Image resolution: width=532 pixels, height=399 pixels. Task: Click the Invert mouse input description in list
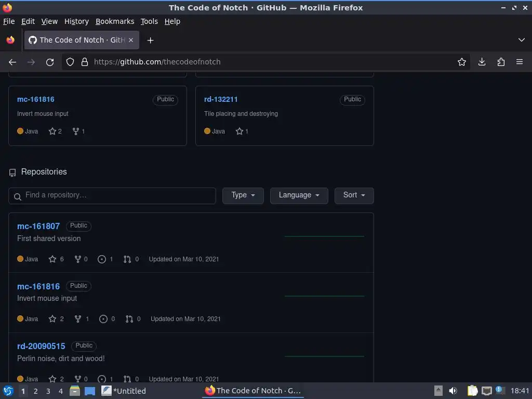47,298
